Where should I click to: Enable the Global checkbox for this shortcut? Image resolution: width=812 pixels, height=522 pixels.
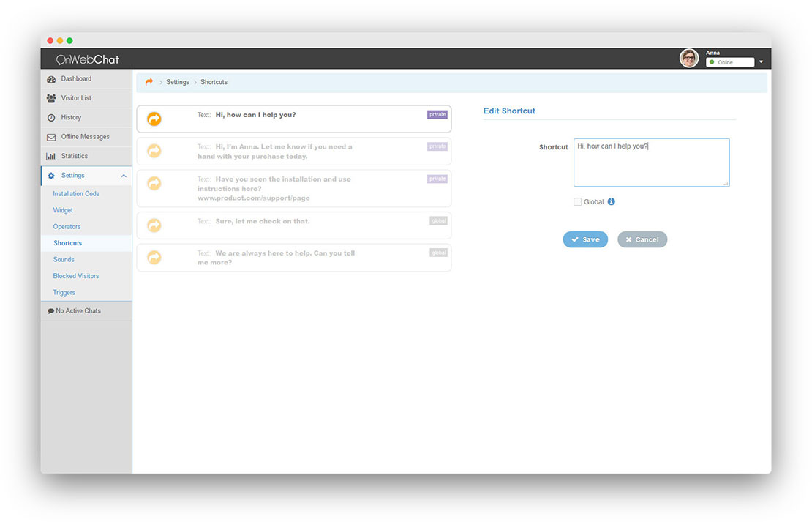click(577, 201)
